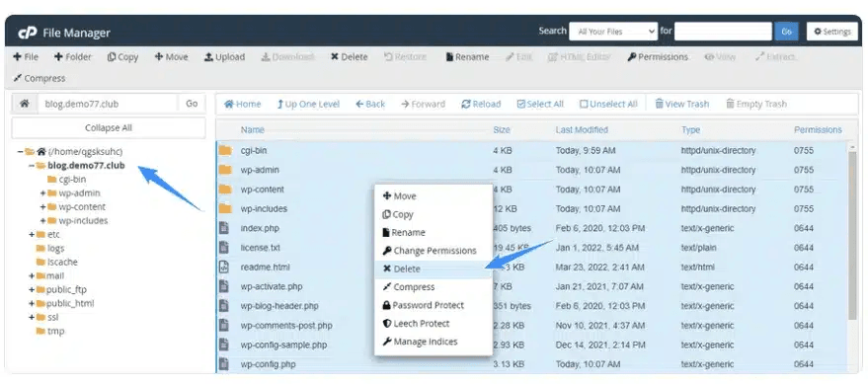The height and width of the screenshot is (384, 868).
Task: Click the wp-admin folder icon in list
Action: coord(225,170)
